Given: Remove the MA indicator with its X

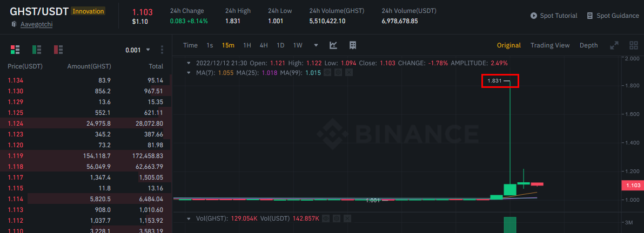Looking at the screenshot, I should [x=348, y=73].
